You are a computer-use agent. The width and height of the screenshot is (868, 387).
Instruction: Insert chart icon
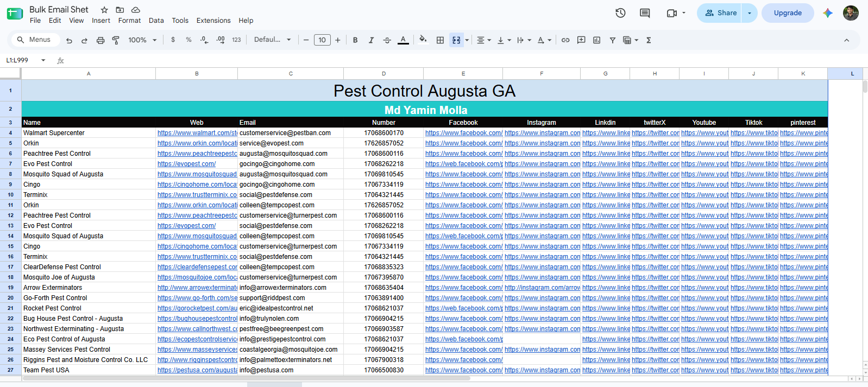click(596, 40)
